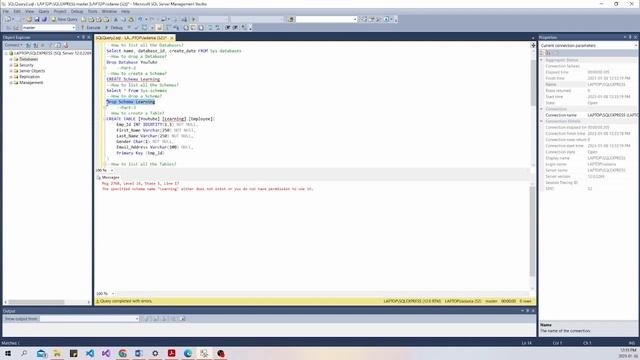Image resolution: width=640 pixels, height=360 pixels.
Task: Toggle auto-hide pin for Output panel
Action: click(527, 311)
